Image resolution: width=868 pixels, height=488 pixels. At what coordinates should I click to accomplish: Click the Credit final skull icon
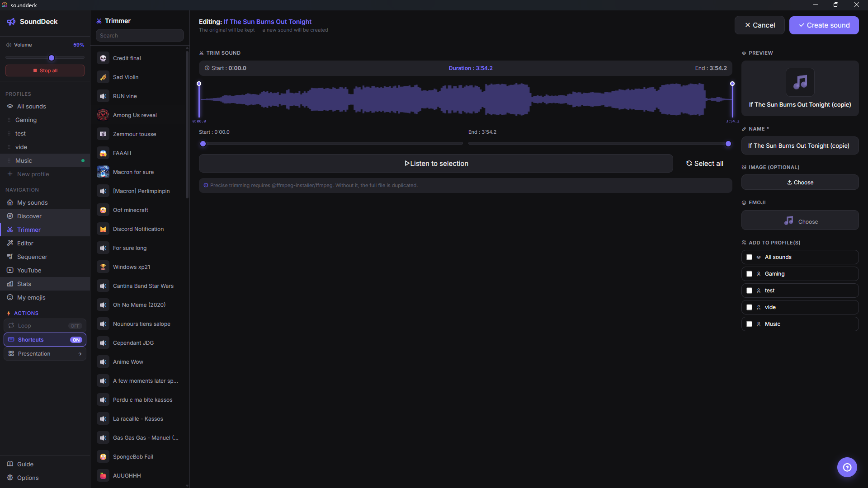point(103,58)
